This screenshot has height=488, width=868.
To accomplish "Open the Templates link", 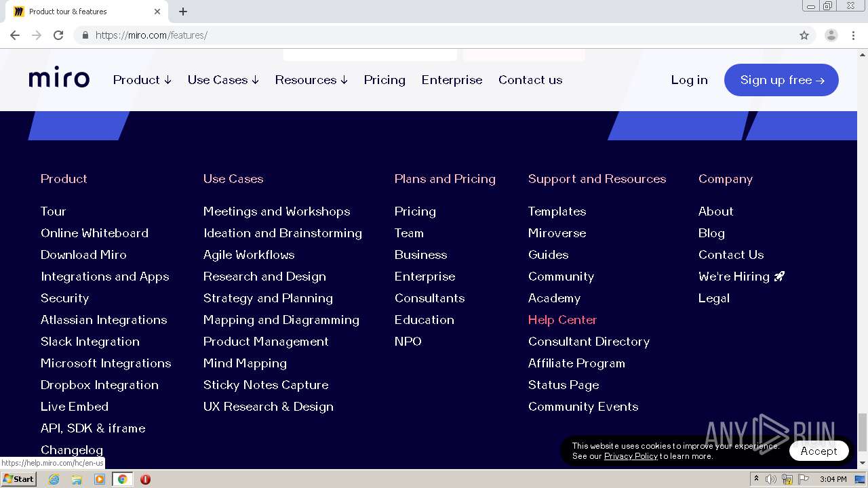I will click(x=557, y=211).
